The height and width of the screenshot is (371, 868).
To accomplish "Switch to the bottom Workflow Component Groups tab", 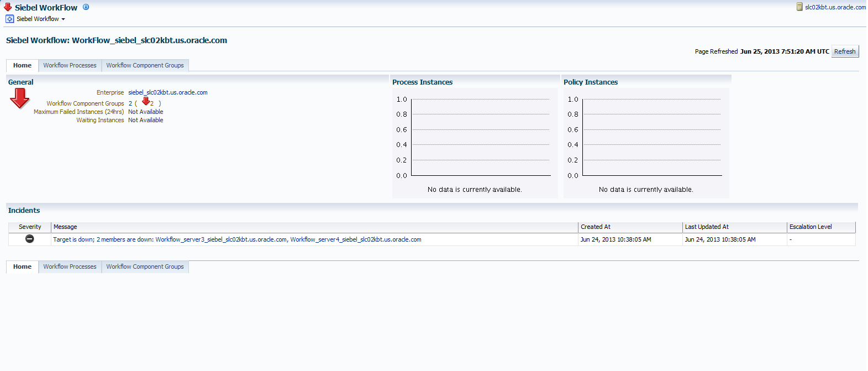I will point(145,267).
